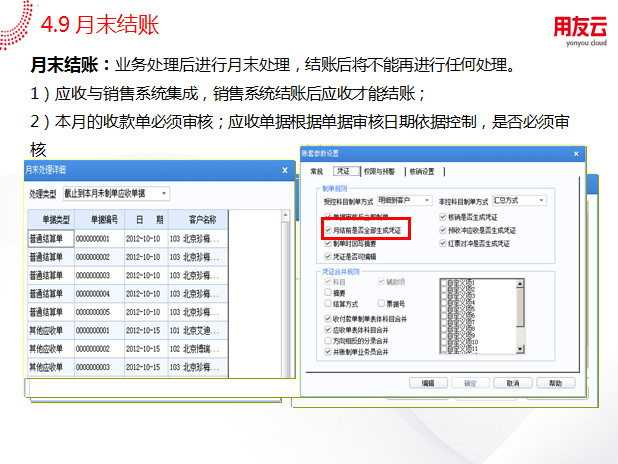Select 其他应收单 type cell in row 0000000001
Viewport: 618px width, 464px height.
pos(51,330)
